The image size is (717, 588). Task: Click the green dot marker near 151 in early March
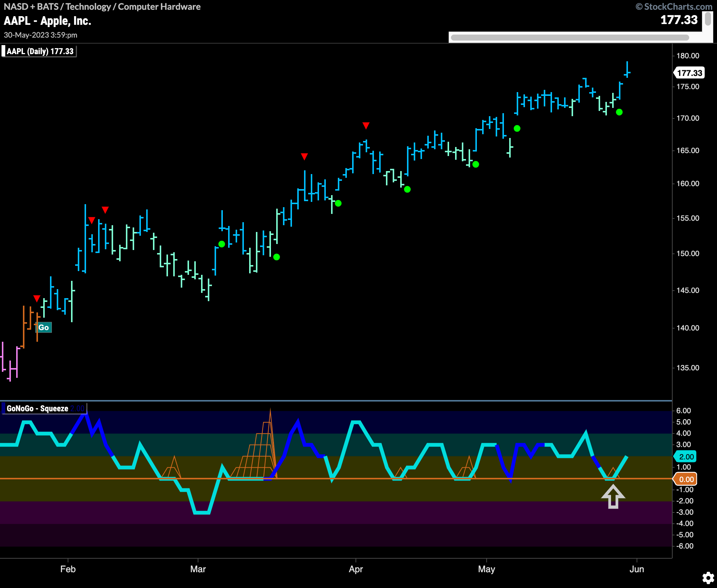click(222, 244)
